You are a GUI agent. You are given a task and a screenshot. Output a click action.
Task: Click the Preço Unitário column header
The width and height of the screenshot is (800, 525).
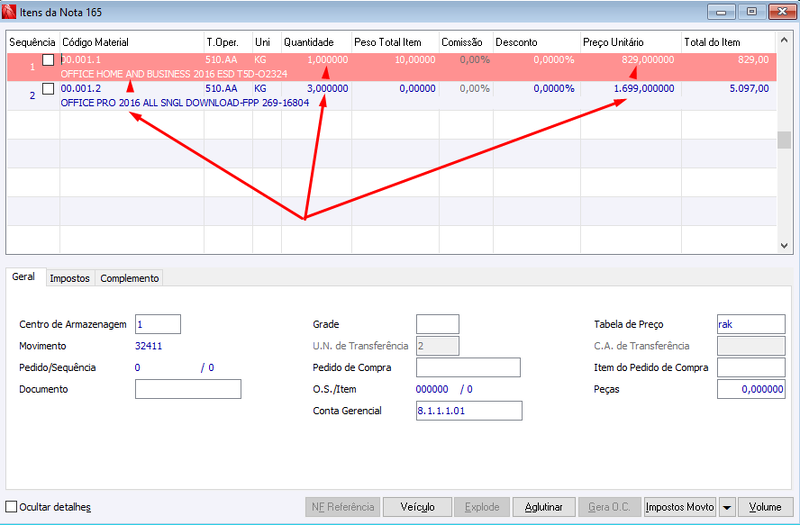point(631,42)
